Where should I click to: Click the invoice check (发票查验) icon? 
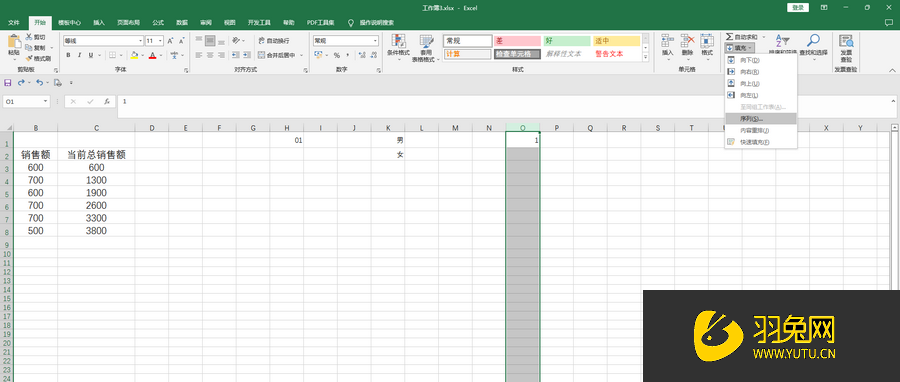pos(846,41)
